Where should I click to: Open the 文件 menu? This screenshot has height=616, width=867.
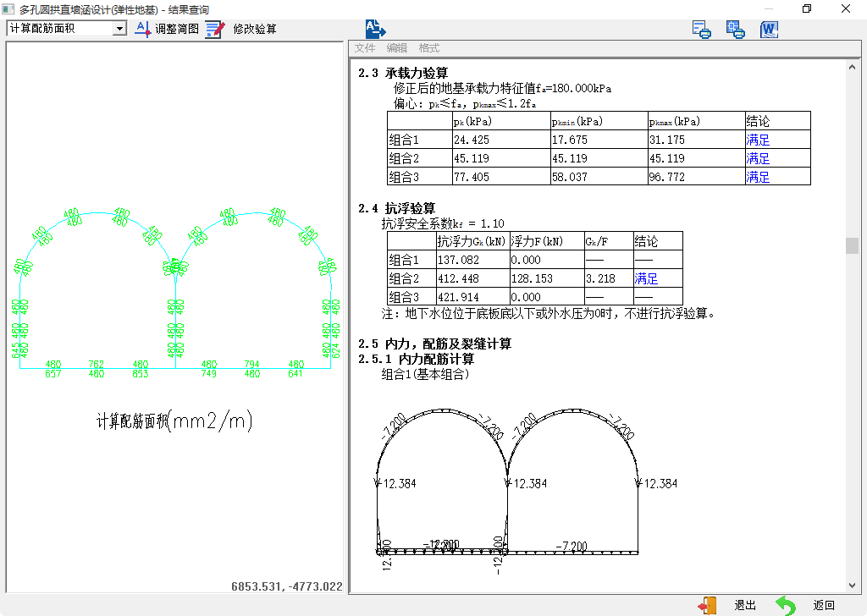[x=364, y=48]
